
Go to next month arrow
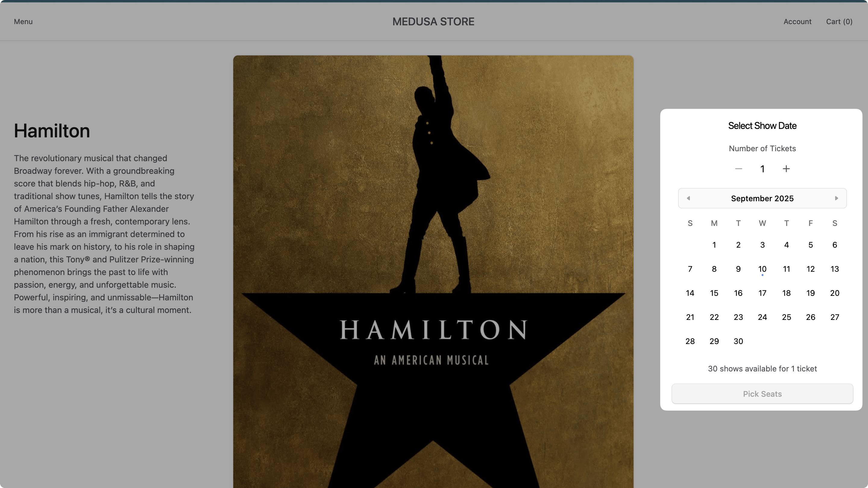[836, 199]
